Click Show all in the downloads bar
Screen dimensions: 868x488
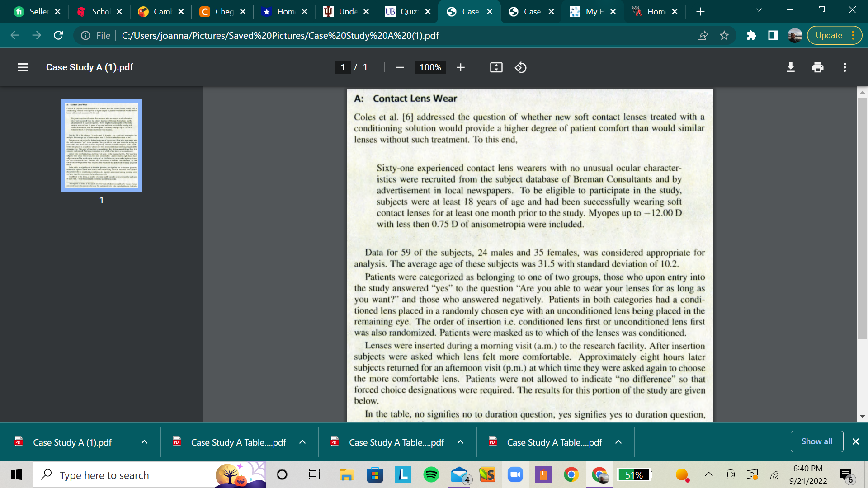(x=816, y=441)
